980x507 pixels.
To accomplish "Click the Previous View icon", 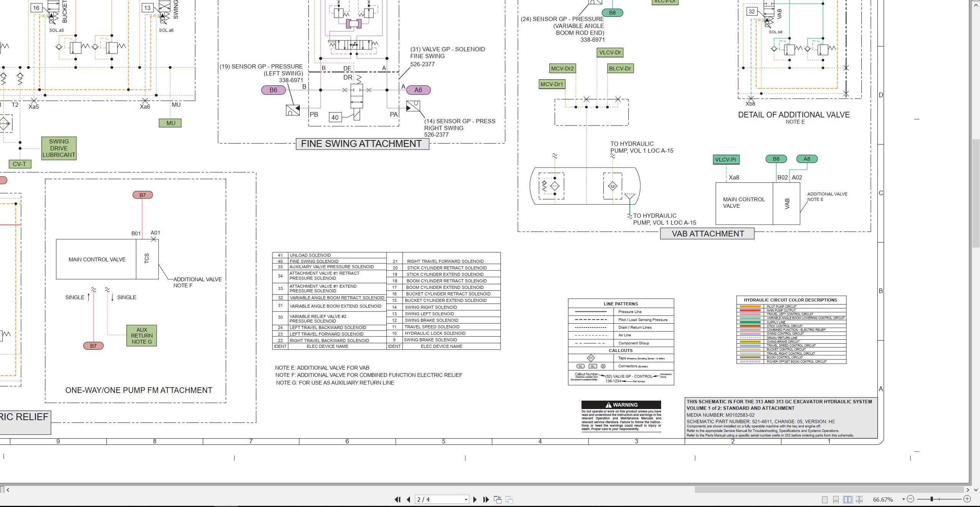I will point(498,499).
